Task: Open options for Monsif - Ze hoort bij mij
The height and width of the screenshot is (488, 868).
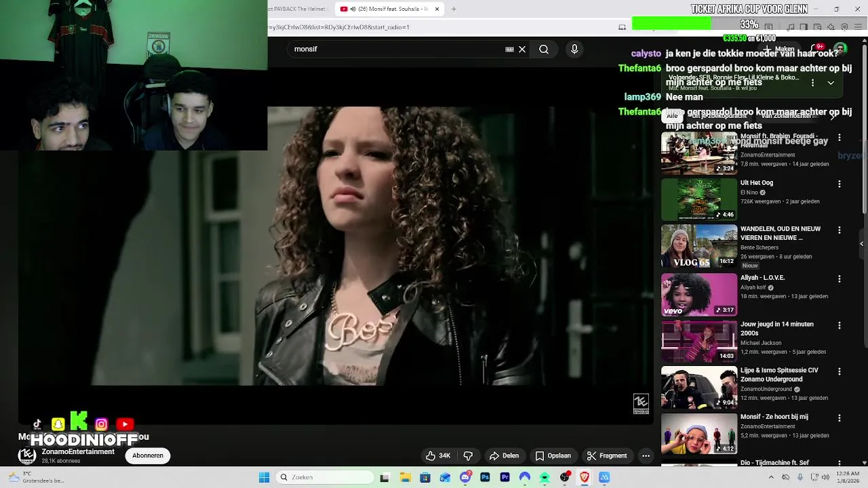Action: (x=840, y=418)
